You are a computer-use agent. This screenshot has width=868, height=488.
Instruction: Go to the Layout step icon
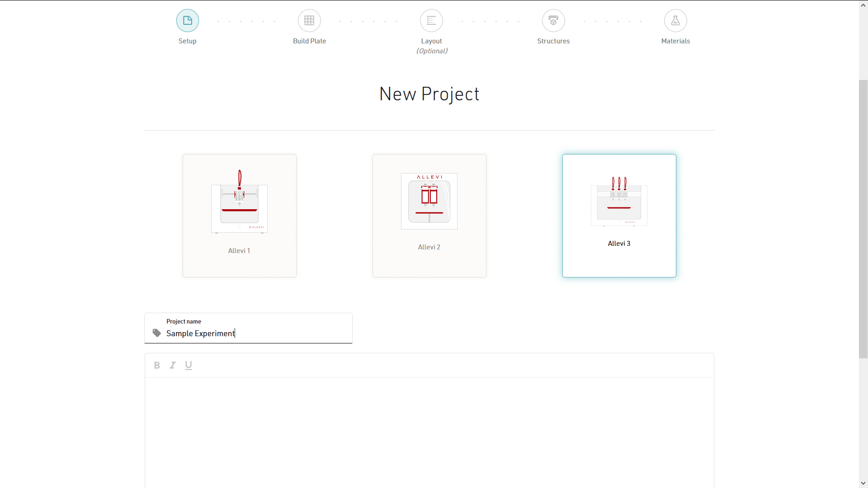click(x=432, y=21)
